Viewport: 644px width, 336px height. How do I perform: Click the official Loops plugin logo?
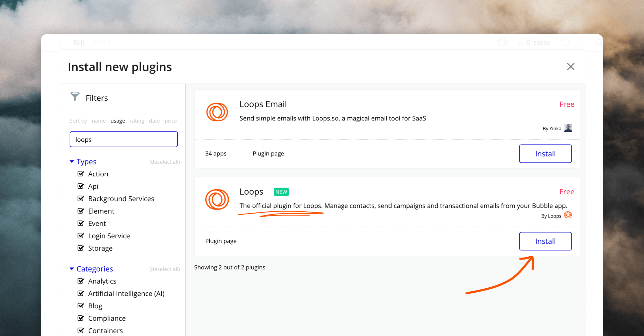coord(217,199)
